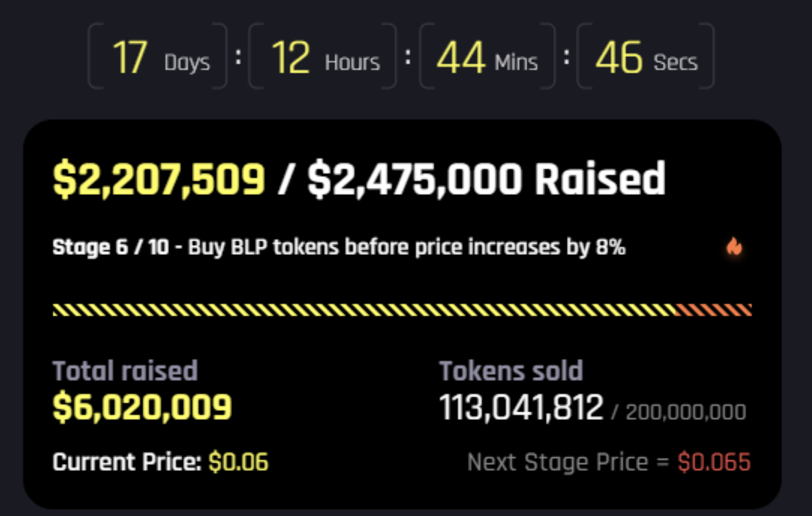Click the Buy BLP tokens message
This screenshot has height=516, width=812.
pyautogui.click(x=407, y=247)
